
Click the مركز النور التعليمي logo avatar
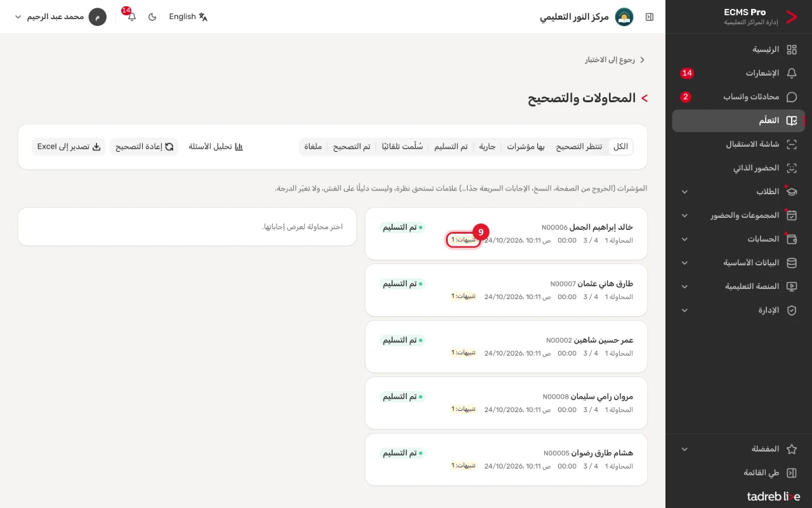(x=624, y=17)
